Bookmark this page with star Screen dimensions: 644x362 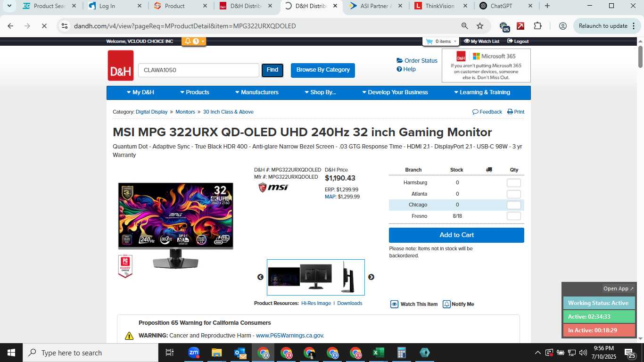pos(480,26)
